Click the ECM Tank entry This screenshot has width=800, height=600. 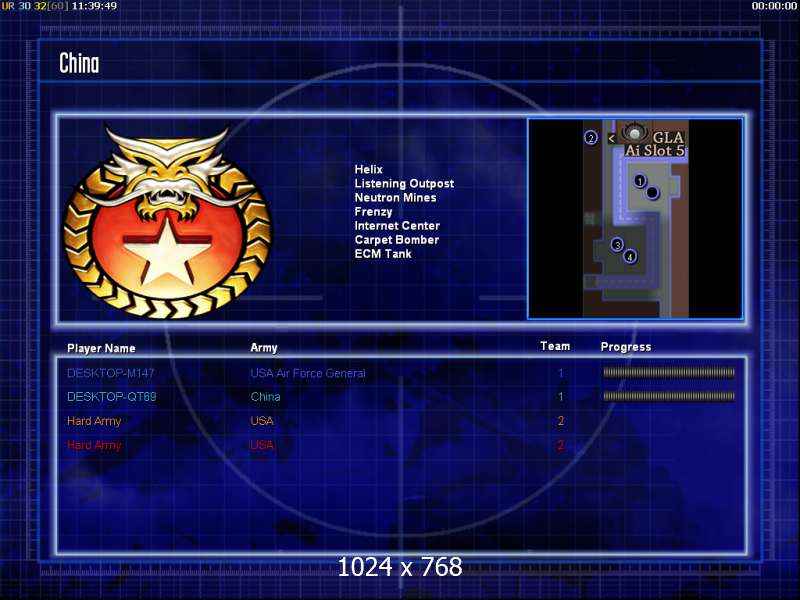pyautogui.click(x=383, y=254)
